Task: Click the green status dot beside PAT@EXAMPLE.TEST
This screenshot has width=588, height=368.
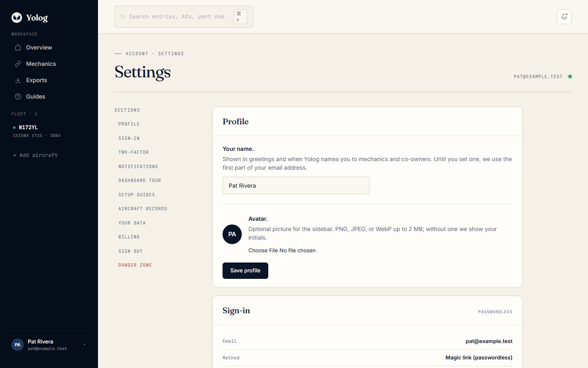Action: coord(570,76)
